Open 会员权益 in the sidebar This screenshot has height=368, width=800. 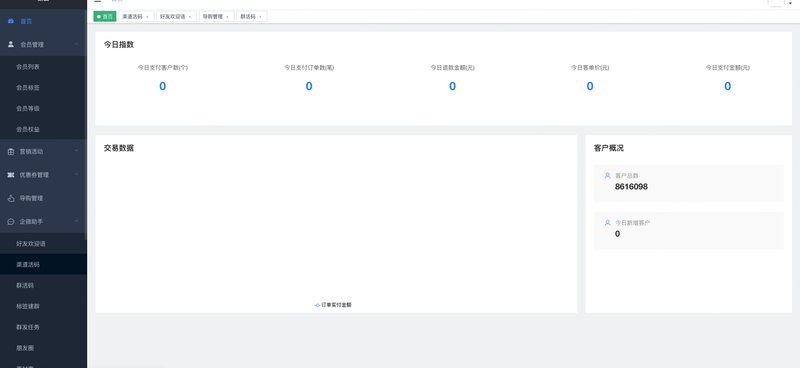pos(43,130)
